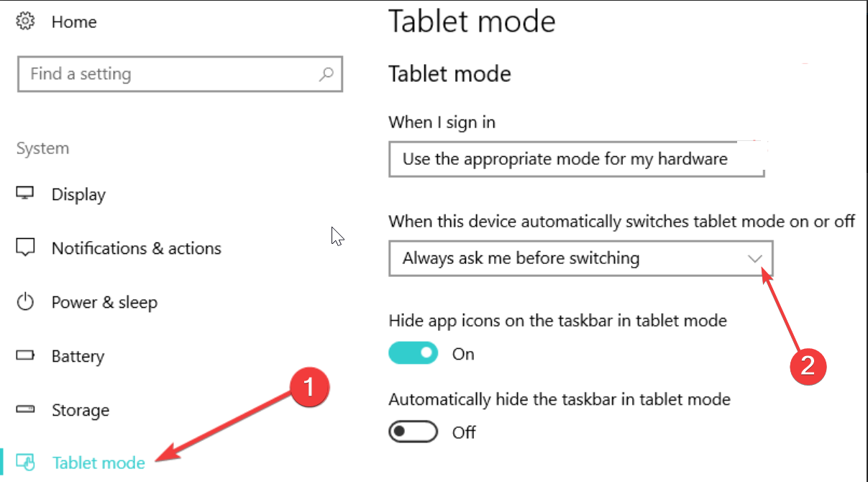Enable Automatically hide the taskbar toggle
The width and height of the screenshot is (868, 482).
click(x=414, y=432)
